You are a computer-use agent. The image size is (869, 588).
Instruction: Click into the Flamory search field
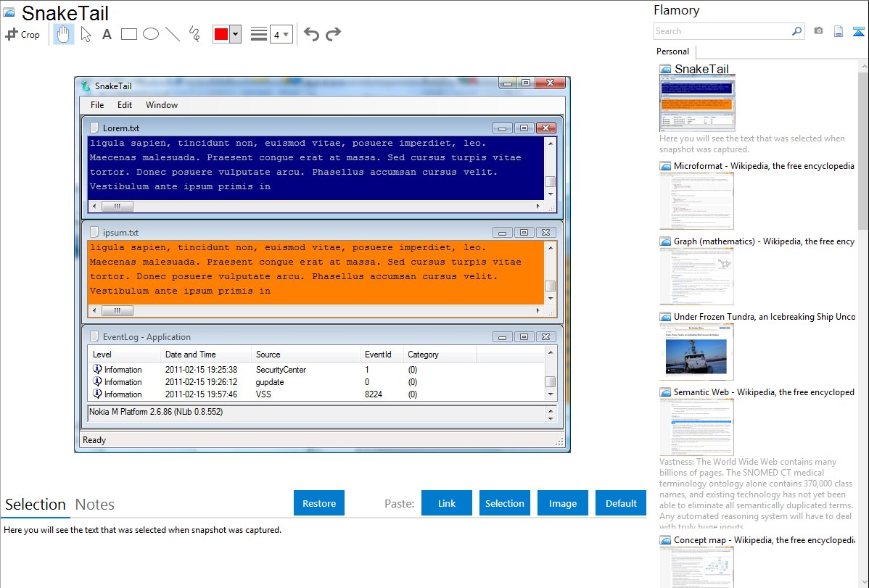pos(722,31)
